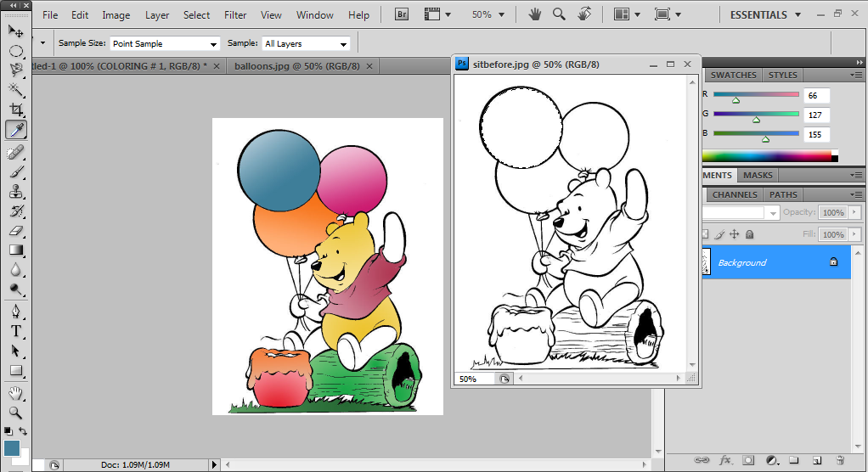Open the ESSENTIALS workspace dropdown
Viewport: 868px width, 472px height.
[765, 15]
